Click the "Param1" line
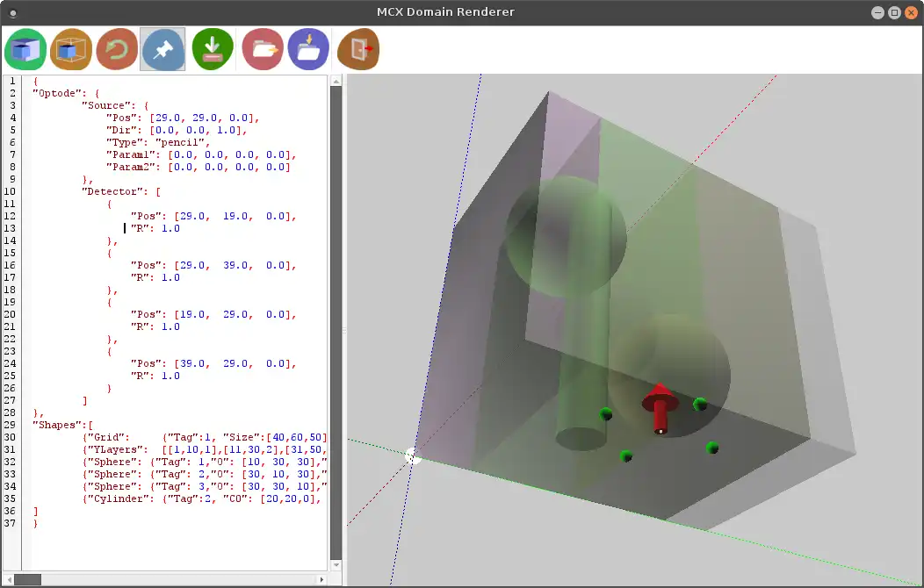 click(x=201, y=154)
